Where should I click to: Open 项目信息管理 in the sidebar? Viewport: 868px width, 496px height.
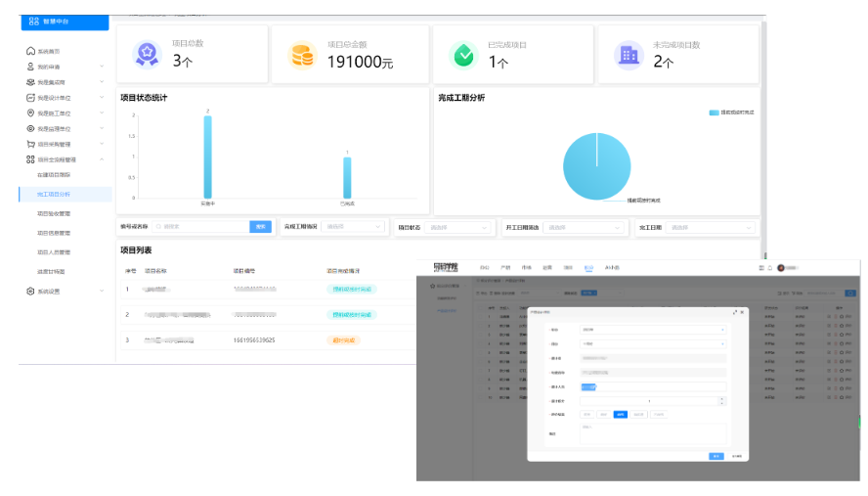pyautogui.click(x=54, y=233)
